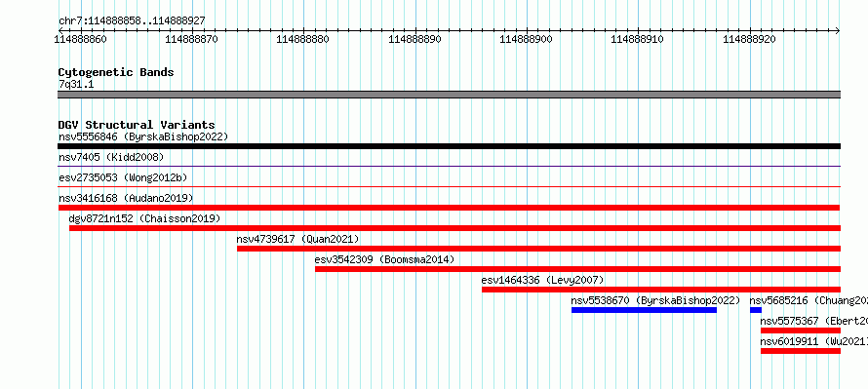The width and height of the screenshot is (868, 389).
Task: Open the nsv5685216 (Chuang) variant label
Action: (809, 300)
